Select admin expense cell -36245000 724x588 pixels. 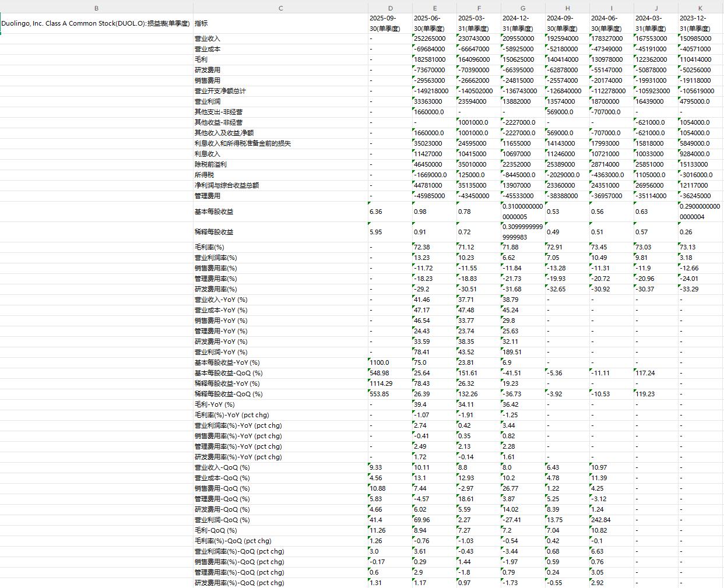700,196
